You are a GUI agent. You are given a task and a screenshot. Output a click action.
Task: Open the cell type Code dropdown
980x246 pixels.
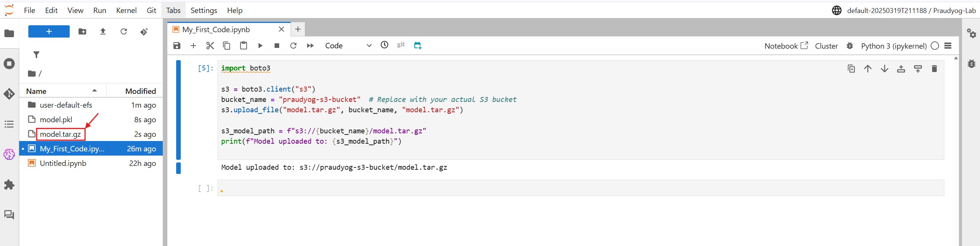point(348,46)
